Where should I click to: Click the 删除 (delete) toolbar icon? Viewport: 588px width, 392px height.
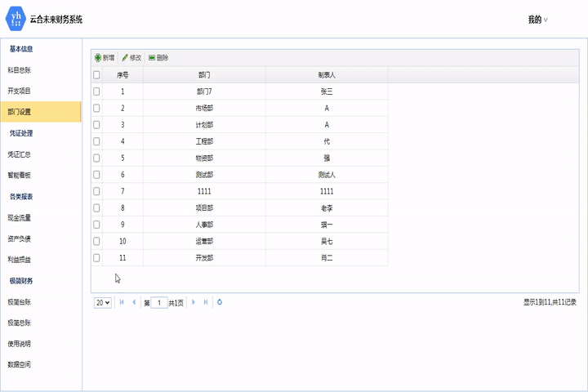[x=152, y=58]
